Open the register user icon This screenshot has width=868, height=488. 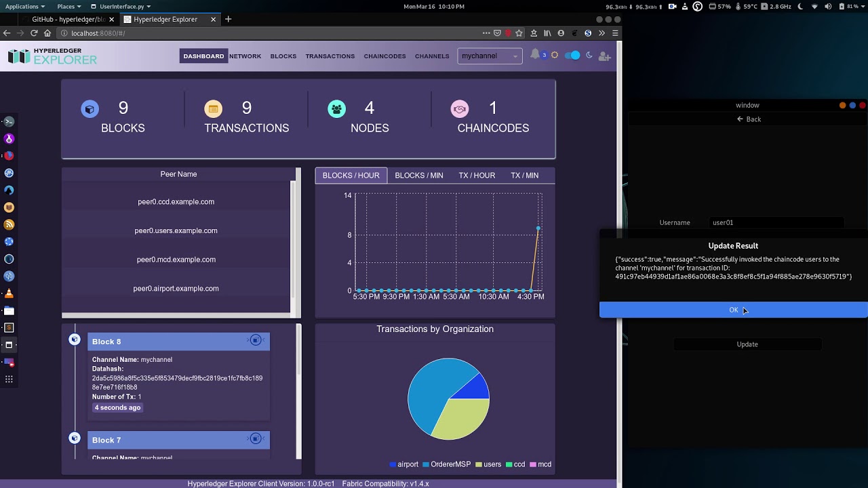tap(605, 56)
